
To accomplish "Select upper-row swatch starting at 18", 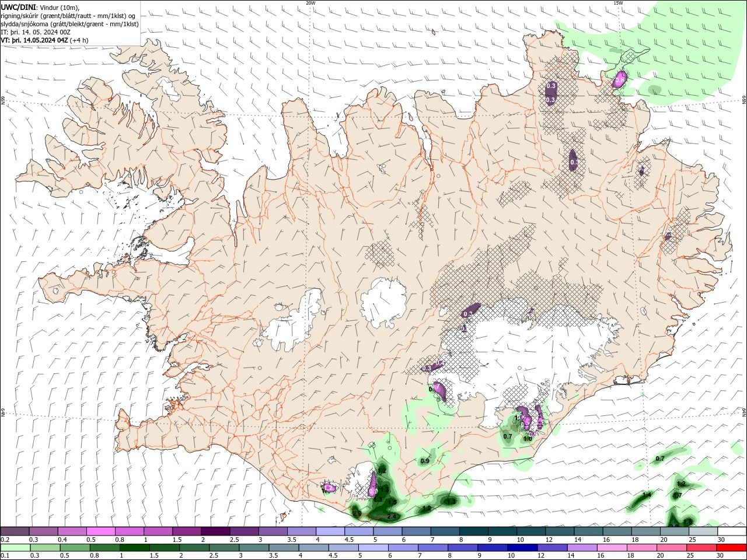I will pyautogui.click(x=647, y=531).
